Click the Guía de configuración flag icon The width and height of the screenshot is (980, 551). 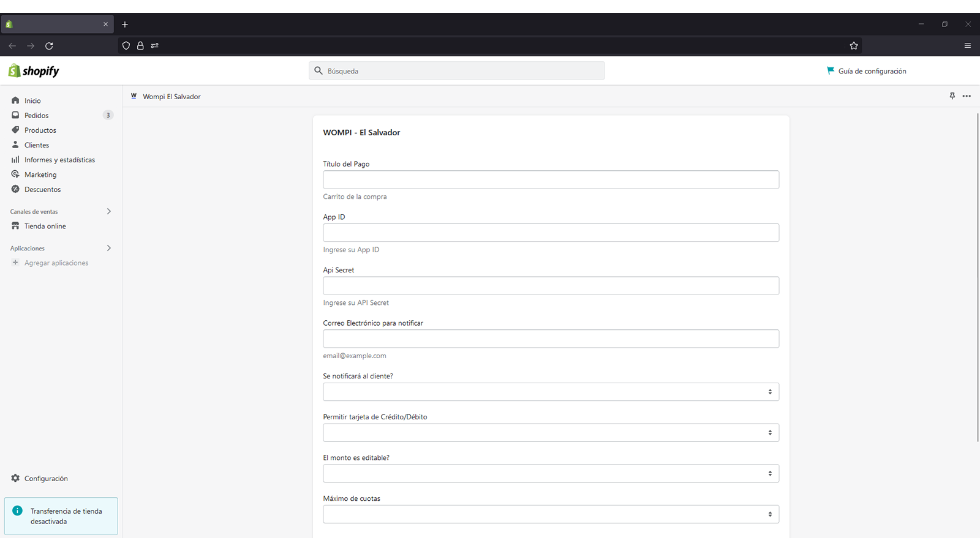831,70
